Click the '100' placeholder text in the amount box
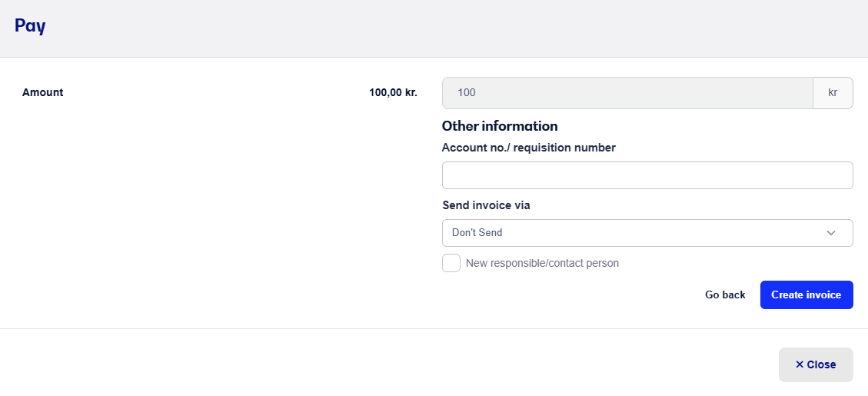Image resolution: width=868 pixels, height=396 pixels. 467,93
